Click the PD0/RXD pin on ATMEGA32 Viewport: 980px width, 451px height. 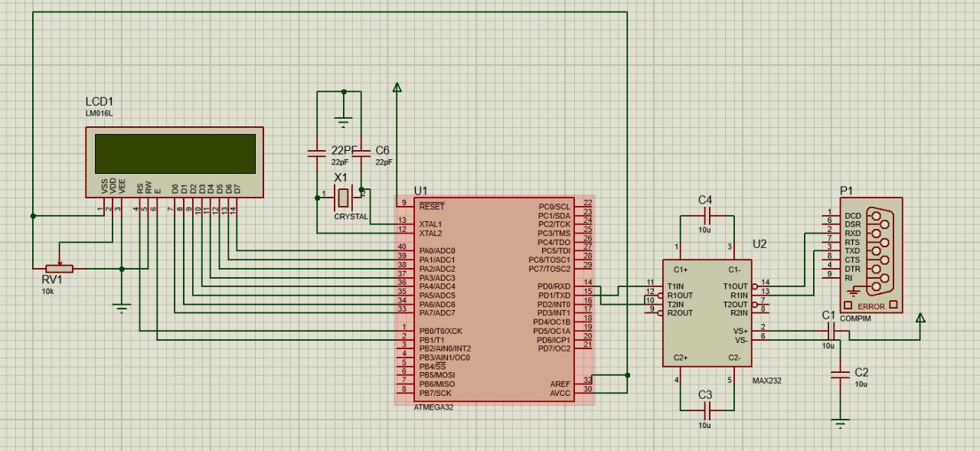pos(555,286)
